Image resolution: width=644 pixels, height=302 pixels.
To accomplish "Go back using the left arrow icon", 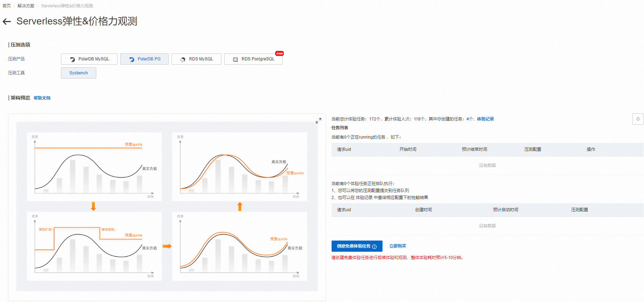I will coord(7,22).
